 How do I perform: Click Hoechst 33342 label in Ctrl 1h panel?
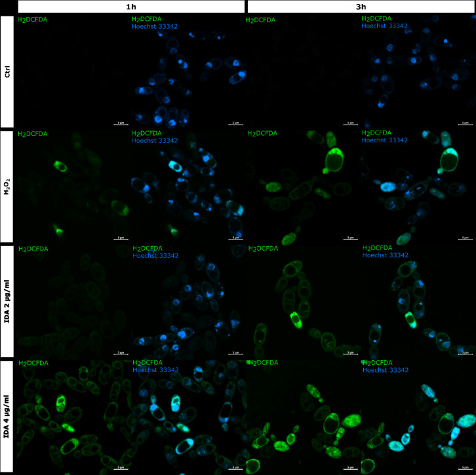pos(155,26)
